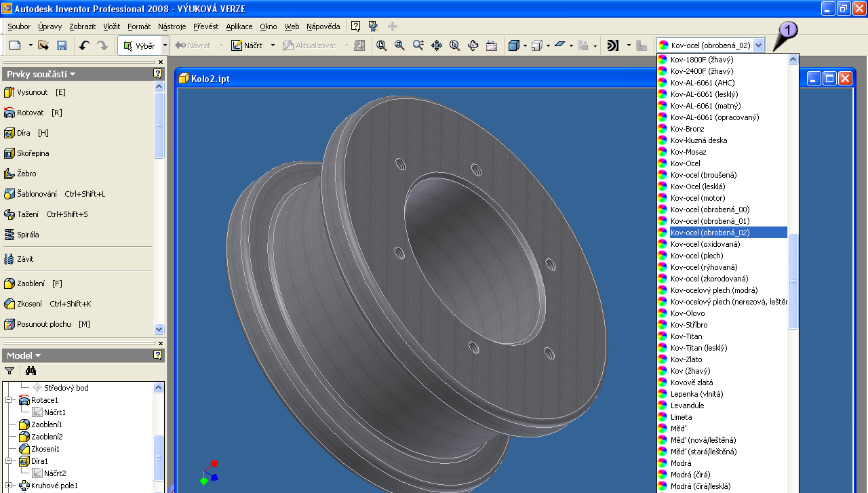Activate the Rotate view tool
This screenshot has height=493, width=868.
(473, 45)
